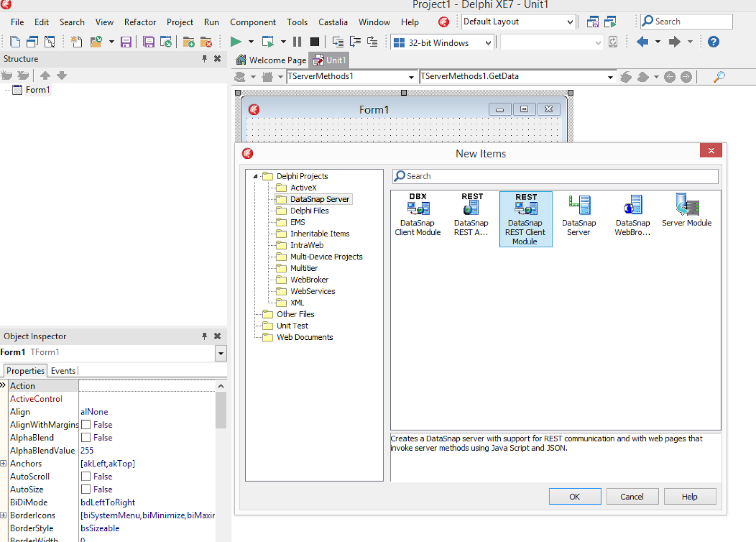Switch to Welcome Page tab
Screen dimensions: 756x542
(x=271, y=60)
